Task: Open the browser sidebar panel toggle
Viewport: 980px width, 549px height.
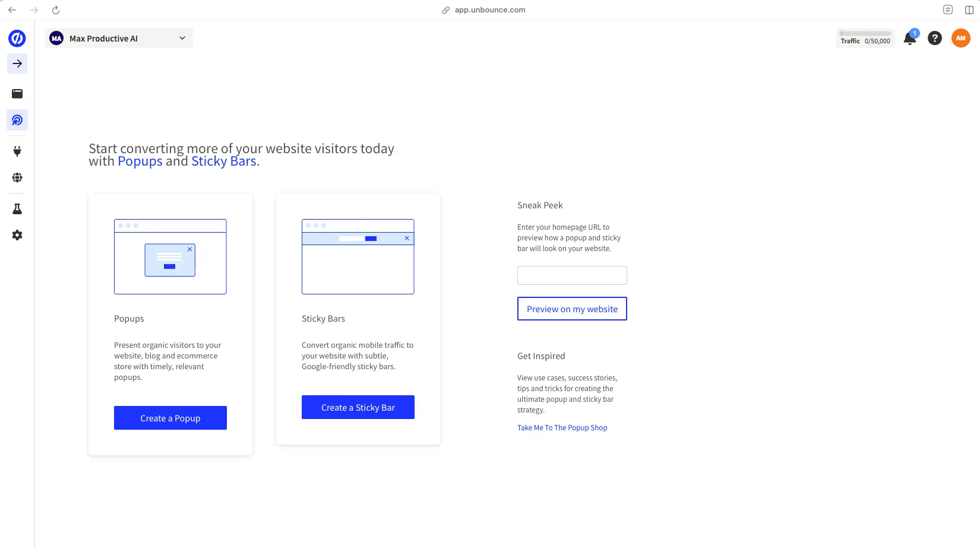Action: (968, 9)
